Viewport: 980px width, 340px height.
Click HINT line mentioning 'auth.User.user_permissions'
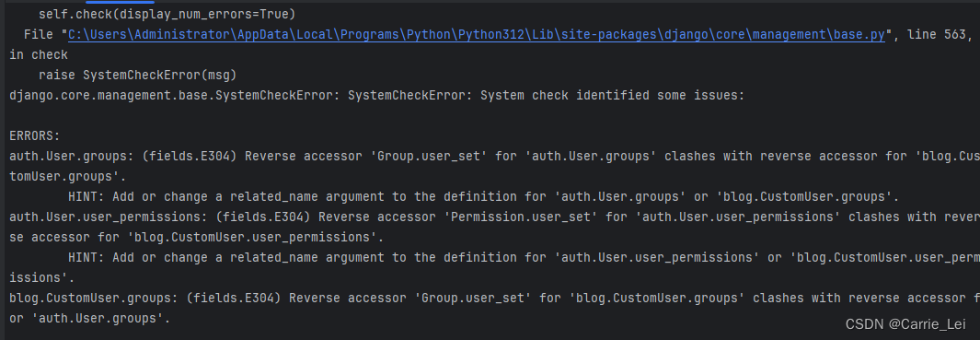click(x=524, y=257)
